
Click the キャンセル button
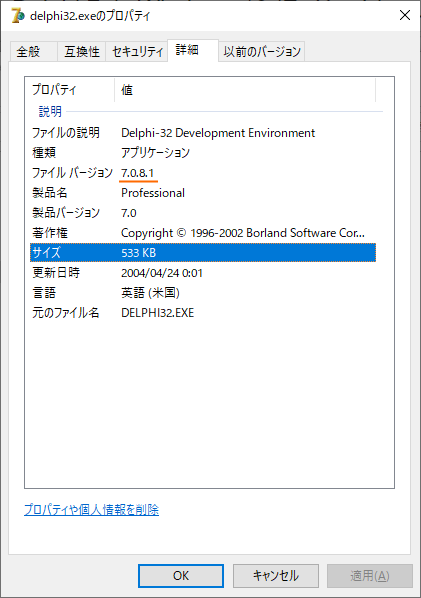click(276, 575)
